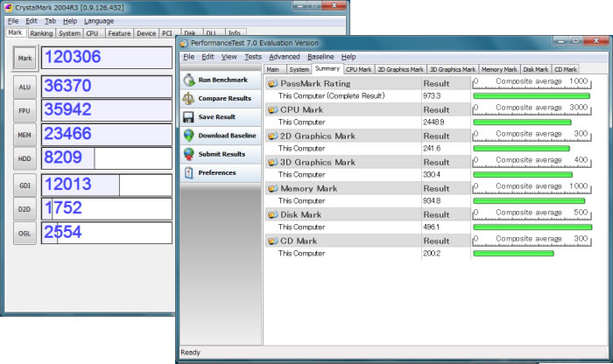Click the HDD score 8209 field
This screenshot has height=364, width=613.
[106, 158]
